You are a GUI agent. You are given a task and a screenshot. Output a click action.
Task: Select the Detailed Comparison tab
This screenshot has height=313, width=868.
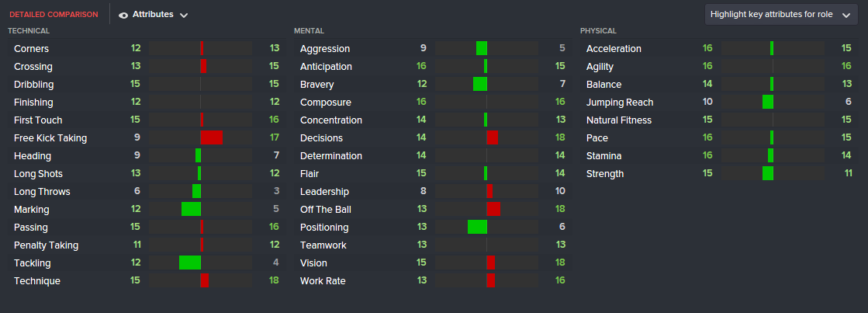tap(54, 15)
